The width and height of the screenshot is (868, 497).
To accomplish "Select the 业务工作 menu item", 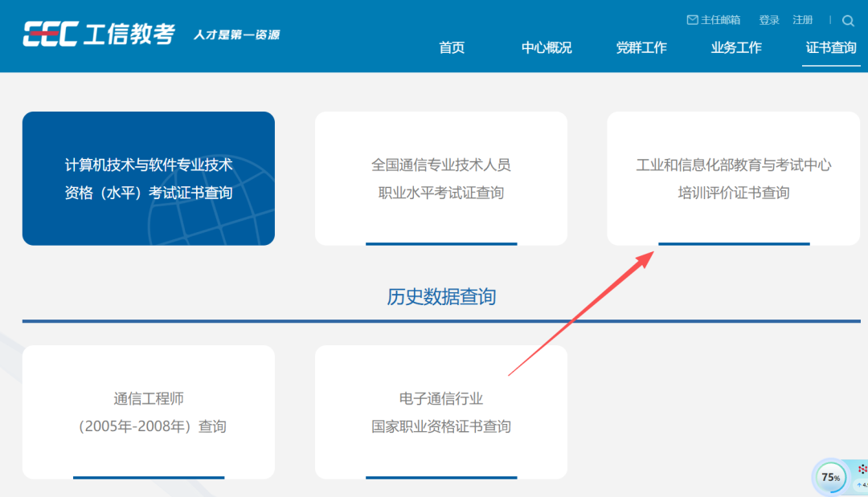I will coord(736,47).
